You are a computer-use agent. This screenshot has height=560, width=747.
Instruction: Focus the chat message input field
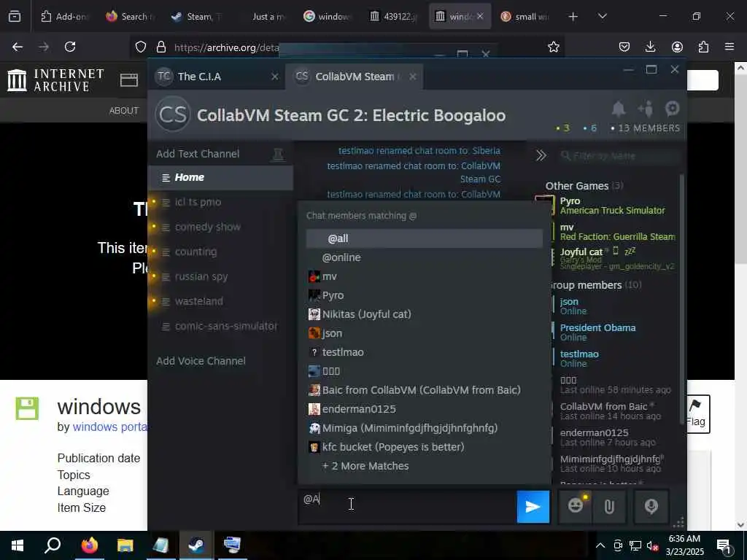[x=407, y=507]
